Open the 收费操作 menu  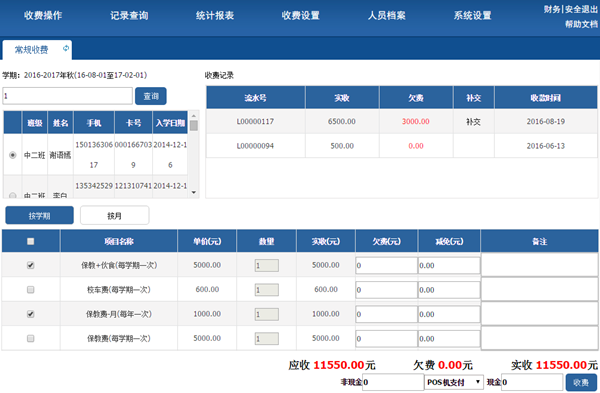coord(43,16)
